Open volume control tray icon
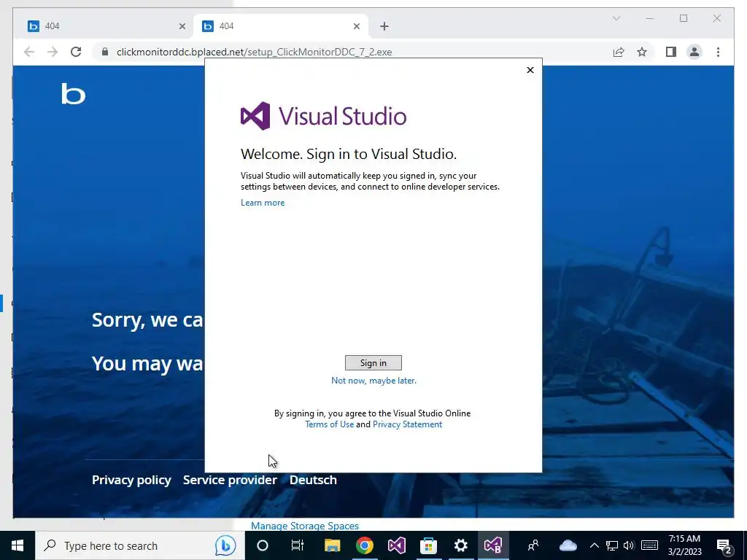Image resolution: width=747 pixels, height=560 pixels. [629, 545]
